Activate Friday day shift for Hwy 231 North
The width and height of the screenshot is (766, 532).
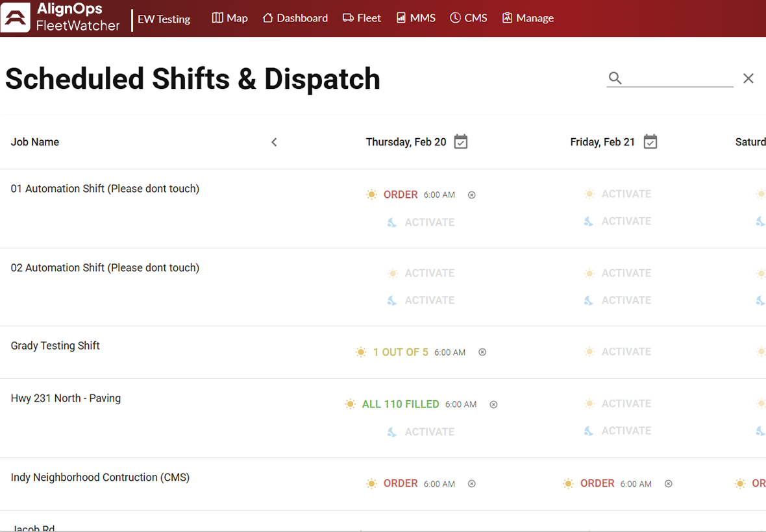pos(626,403)
